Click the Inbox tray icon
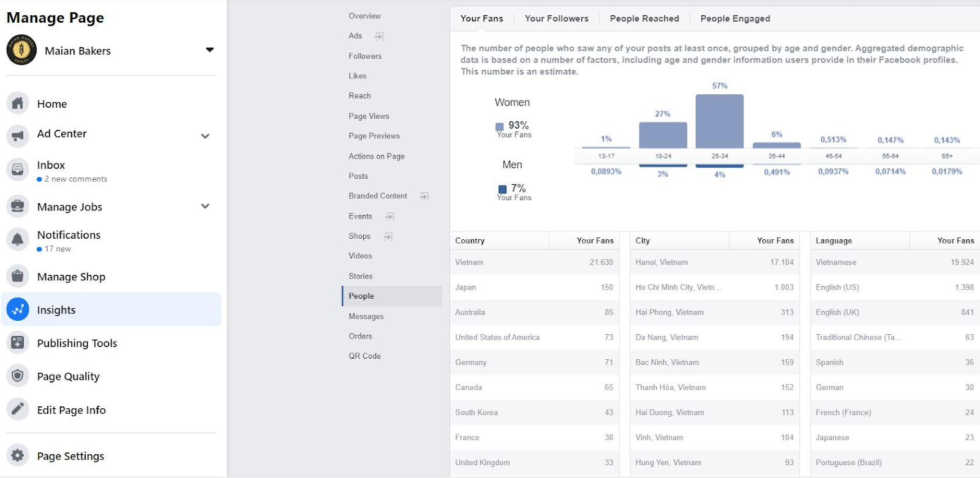This screenshot has height=478, width=980. pyautogui.click(x=18, y=170)
